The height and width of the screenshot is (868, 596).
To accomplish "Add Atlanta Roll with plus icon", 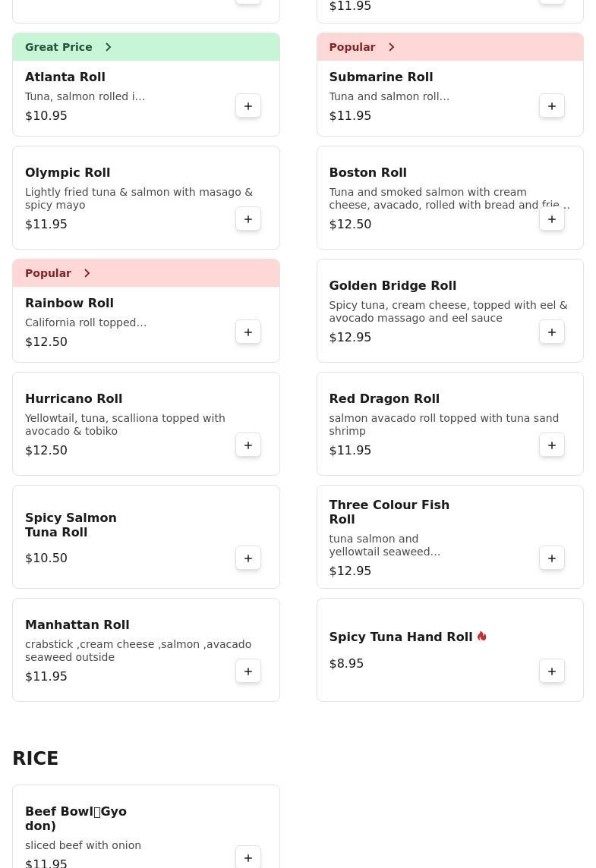I will click(x=248, y=106).
